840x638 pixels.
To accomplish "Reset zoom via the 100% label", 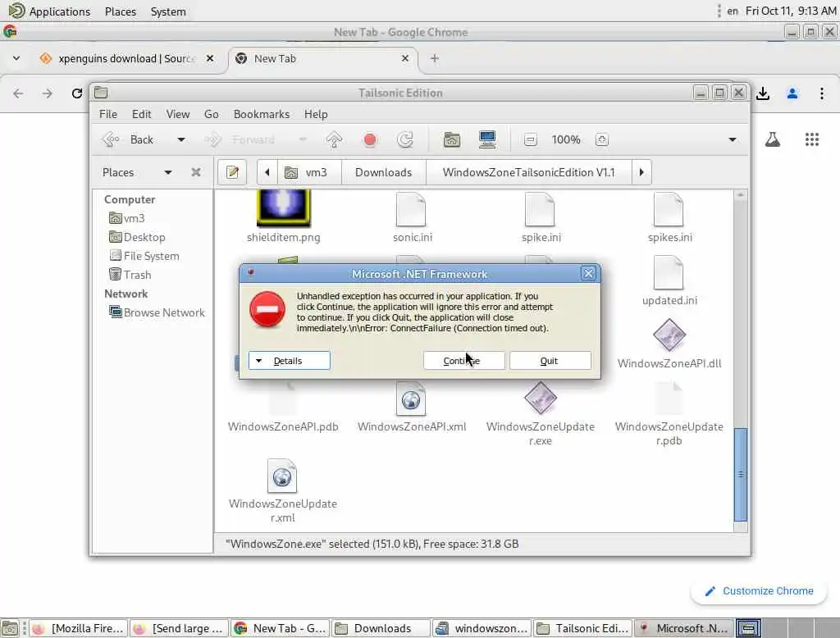I will [x=566, y=139].
